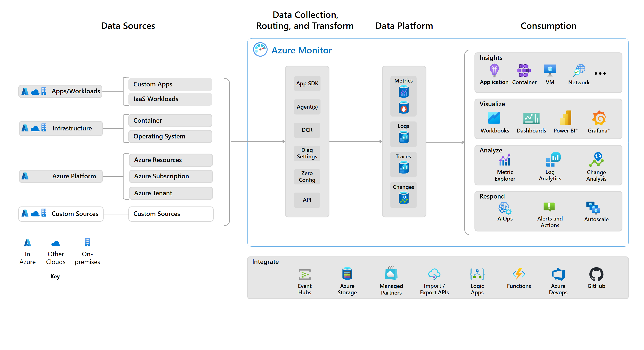Open the Workbooks chart icon

[494, 118]
